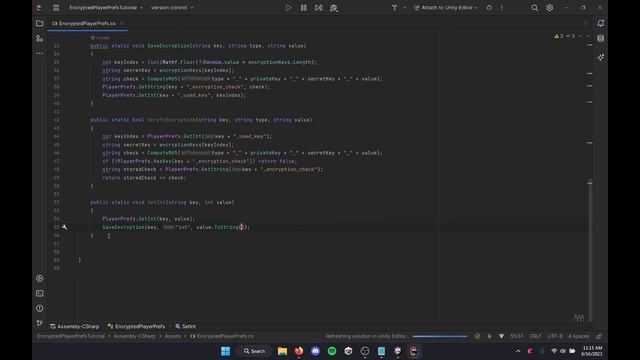Expand the build options arrow beside hammer
The image size is (640, 360).
coord(405,8)
